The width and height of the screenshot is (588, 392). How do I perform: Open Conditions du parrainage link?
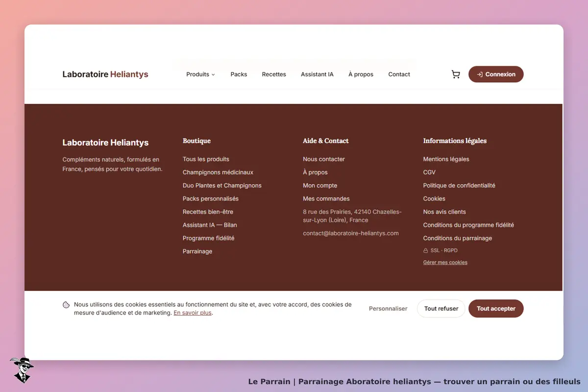click(458, 238)
